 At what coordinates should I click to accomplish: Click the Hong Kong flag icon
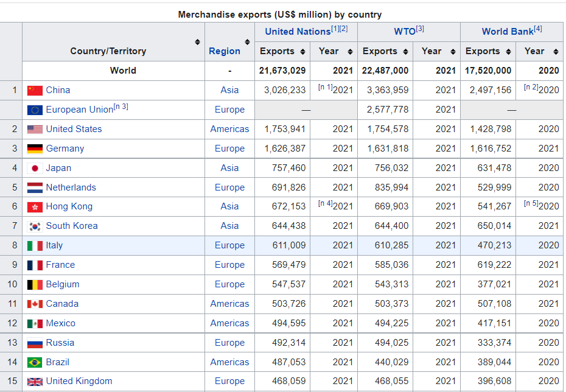coord(35,207)
